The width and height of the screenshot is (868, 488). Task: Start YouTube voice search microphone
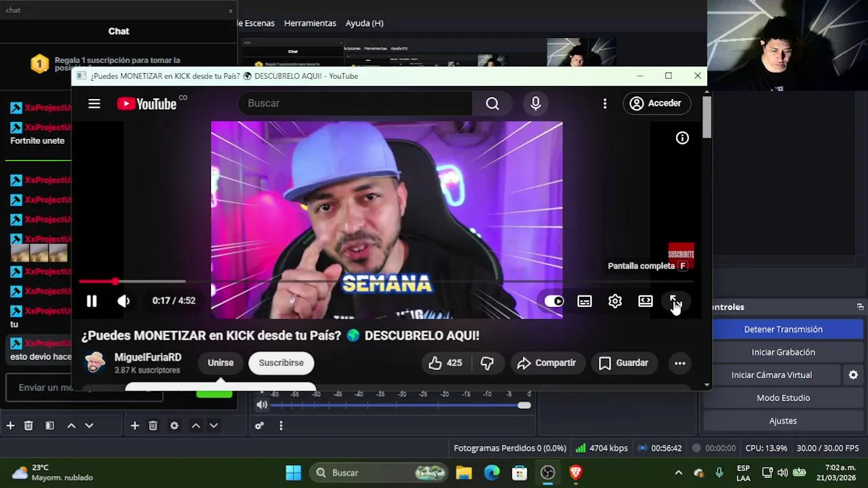click(x=536, y=103)
